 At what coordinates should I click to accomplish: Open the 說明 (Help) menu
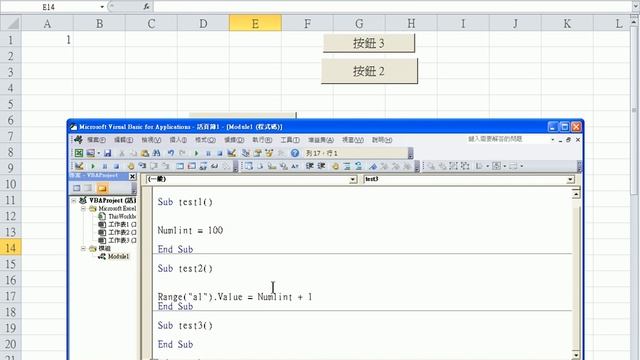[382, 140]
